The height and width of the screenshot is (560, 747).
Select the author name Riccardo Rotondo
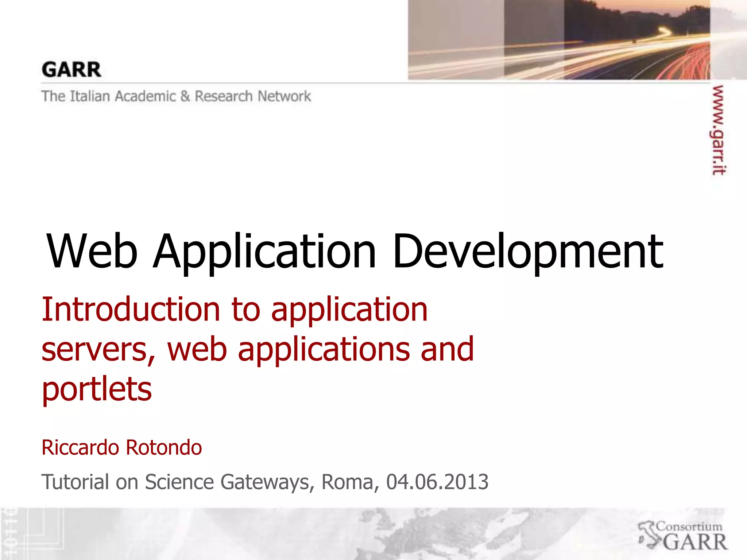click(121, 447)
